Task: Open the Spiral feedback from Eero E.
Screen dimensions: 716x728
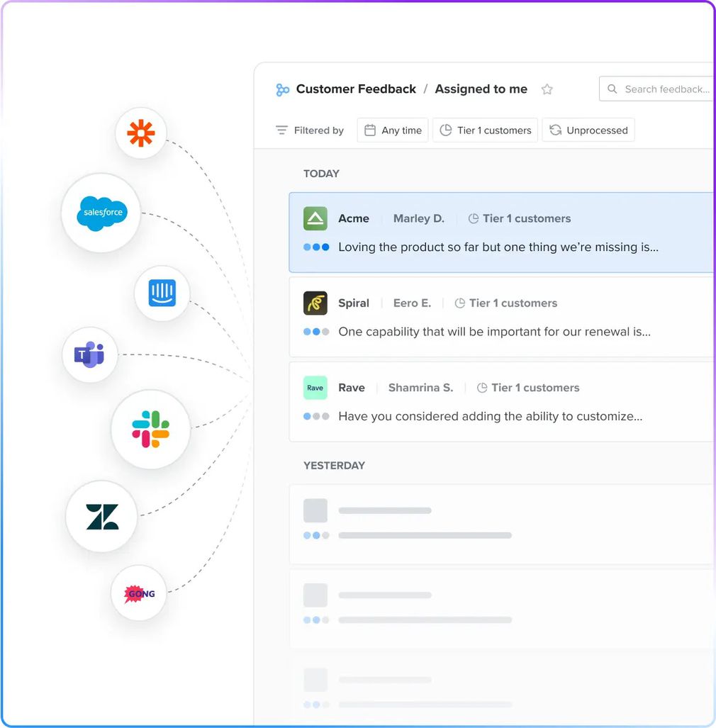Action: [x=494, y=331]
